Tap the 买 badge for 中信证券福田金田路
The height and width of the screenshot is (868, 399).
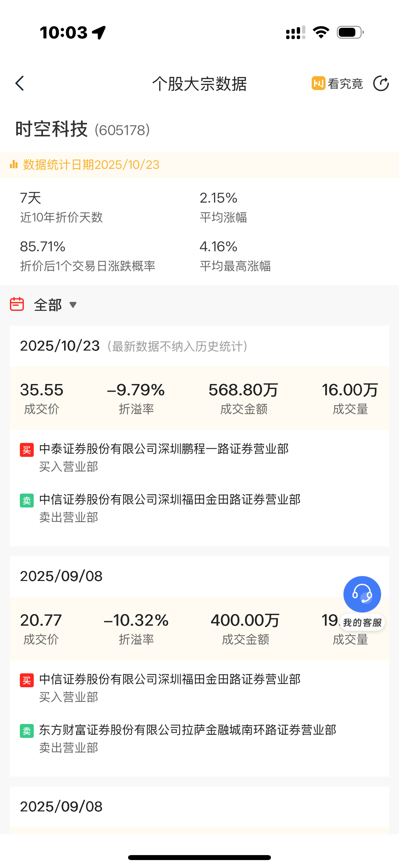[26, 680]
